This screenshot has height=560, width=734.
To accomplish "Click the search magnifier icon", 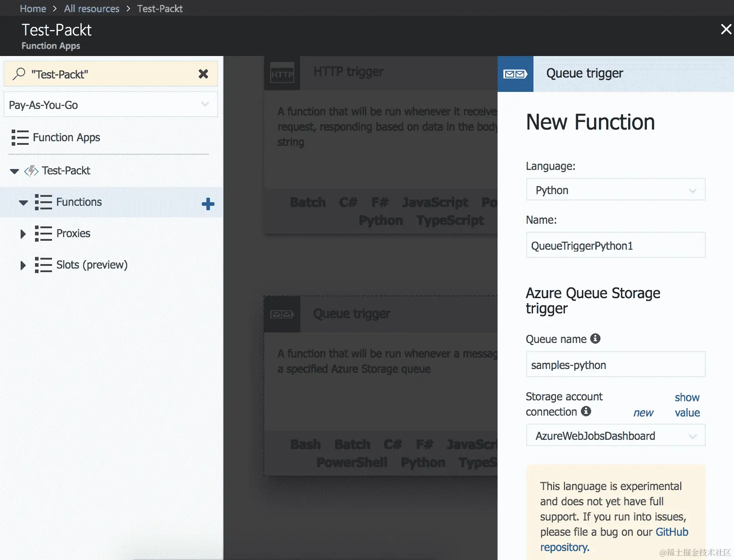I will coord(18,74).
